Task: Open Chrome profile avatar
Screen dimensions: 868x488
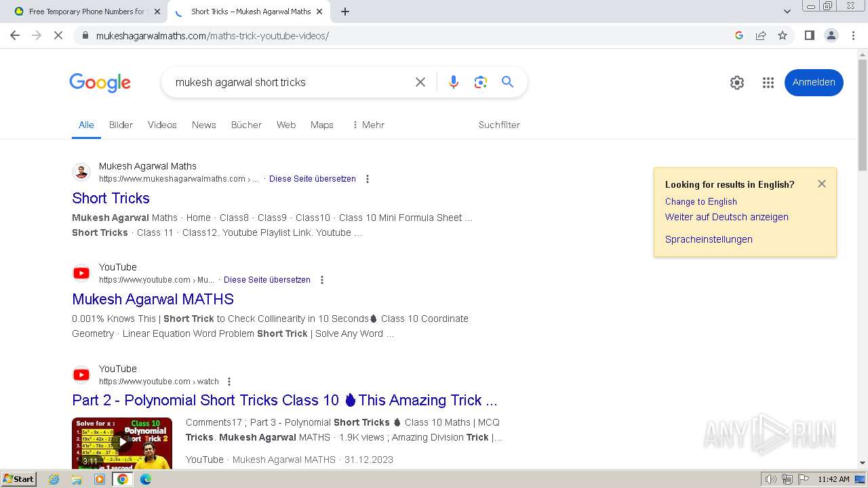Action: point(831,35)
